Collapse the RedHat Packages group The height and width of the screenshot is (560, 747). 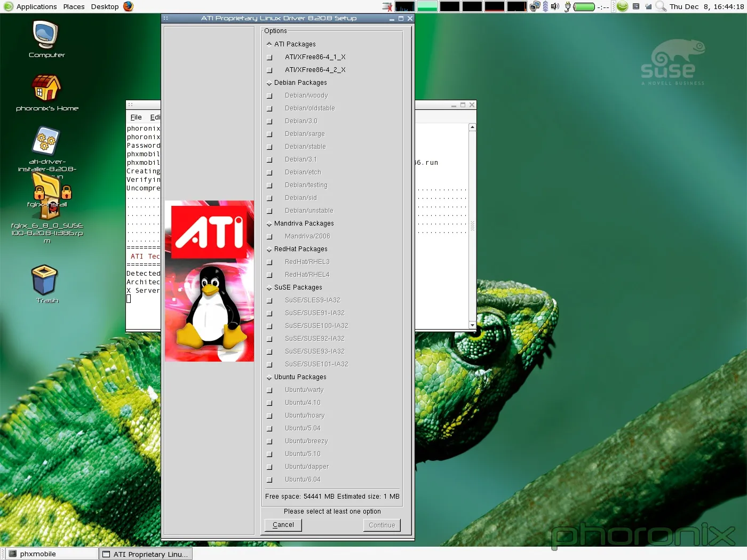[269, 250]
